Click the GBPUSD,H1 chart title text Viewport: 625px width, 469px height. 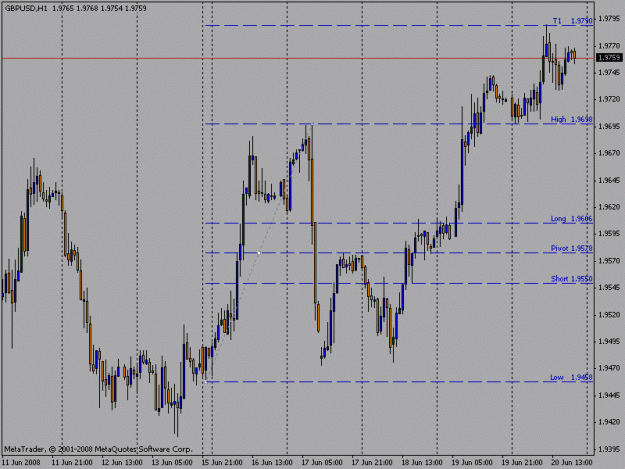coord(26,8)
